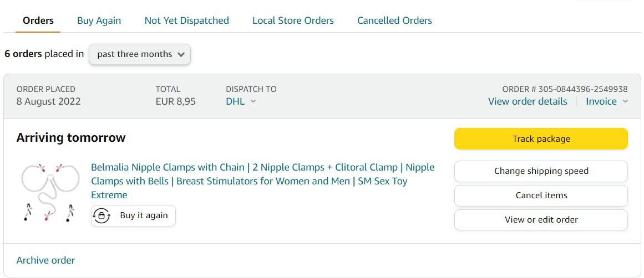The height and width of the screenshot is (278, 644).
Task: Click the Buy it again button label
Action: tap(144, 215)
